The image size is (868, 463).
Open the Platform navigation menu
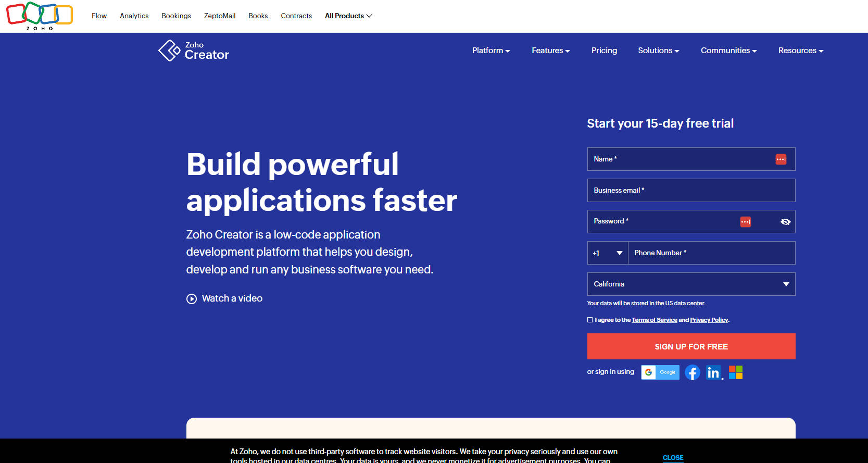[490, 51]
